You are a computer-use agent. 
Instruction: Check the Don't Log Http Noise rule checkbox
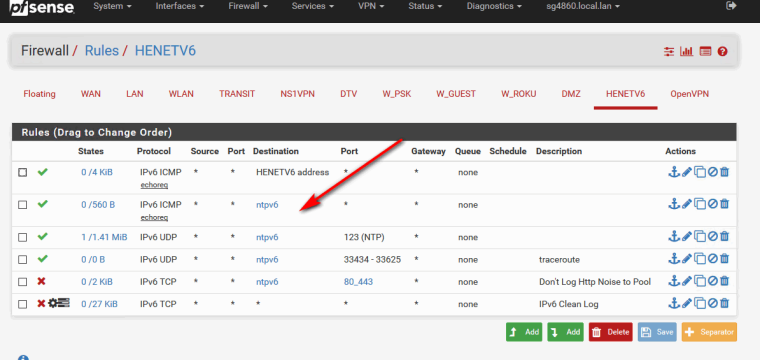click(x=22, y=282)
